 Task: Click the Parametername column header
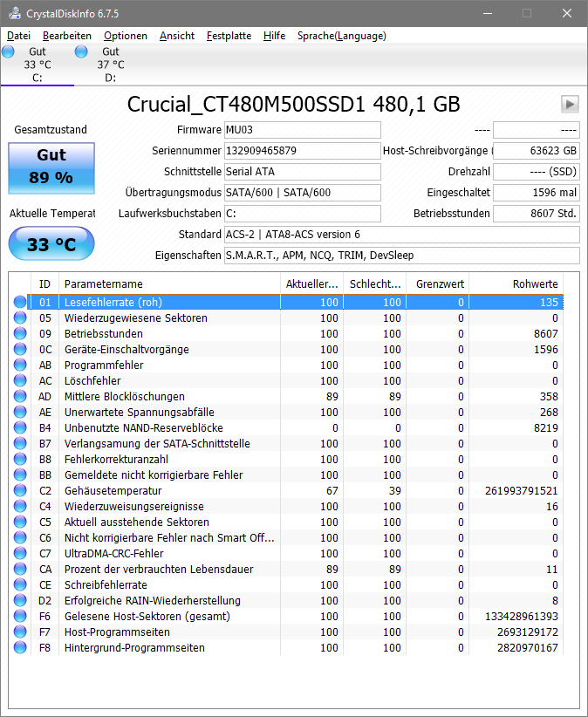coord(169,284)
